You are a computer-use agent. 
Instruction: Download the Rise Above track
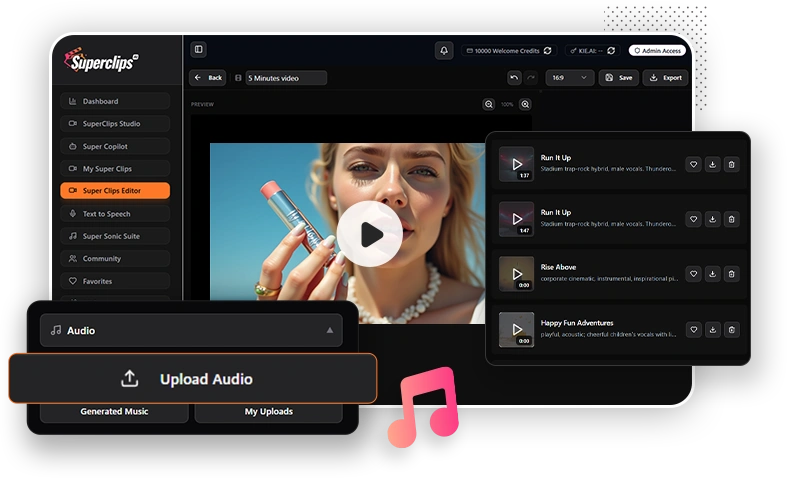coord(712,274)
